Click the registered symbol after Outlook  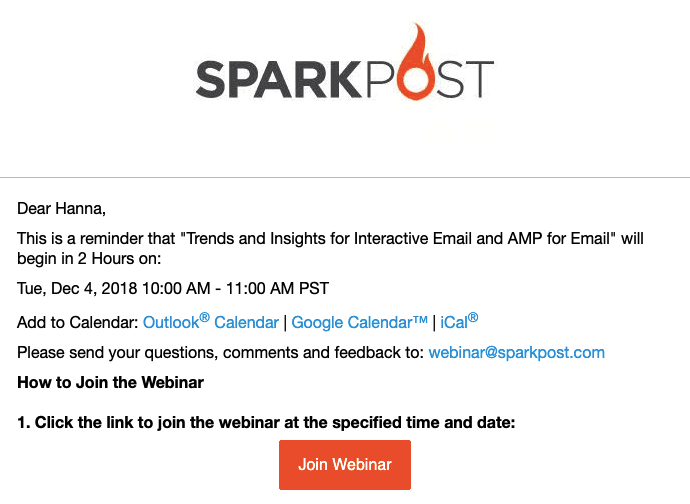[204, 317]
